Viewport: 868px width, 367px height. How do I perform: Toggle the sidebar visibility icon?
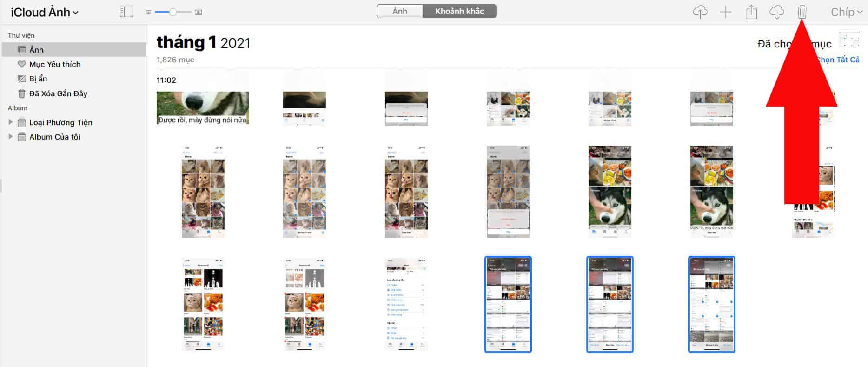126,12
